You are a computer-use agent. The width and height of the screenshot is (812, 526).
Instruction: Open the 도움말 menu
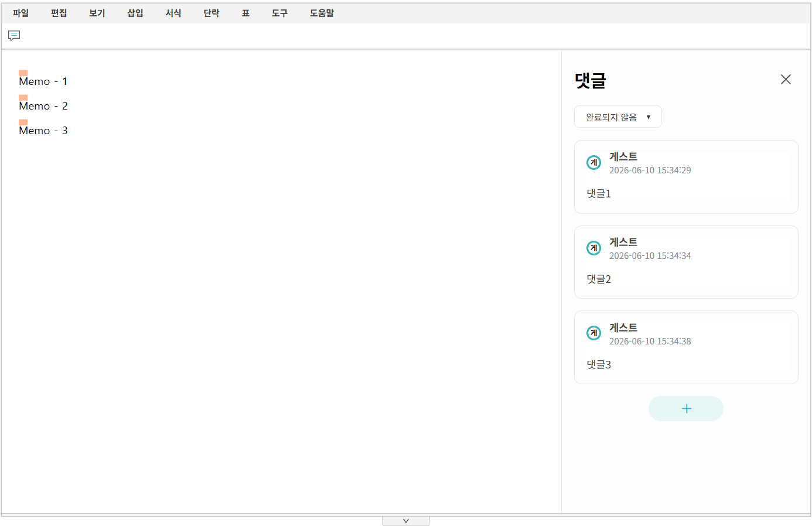pos(322,13)
